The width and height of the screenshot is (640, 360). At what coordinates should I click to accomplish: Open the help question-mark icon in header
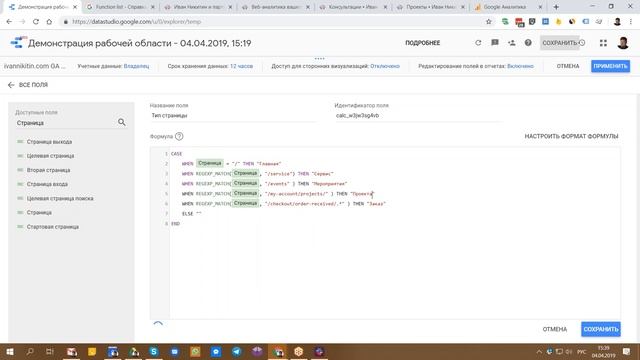click(528, 42)
